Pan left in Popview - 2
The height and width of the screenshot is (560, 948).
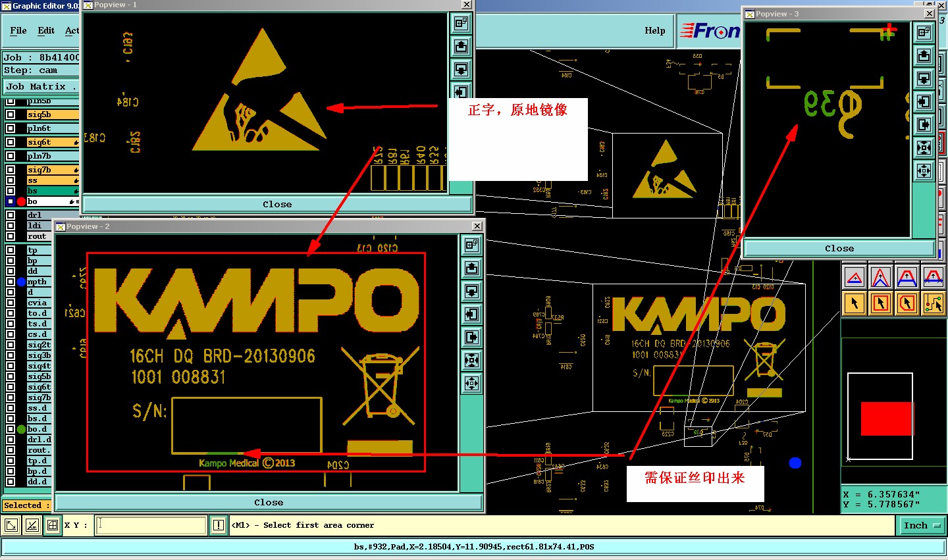tap(471, 315)
